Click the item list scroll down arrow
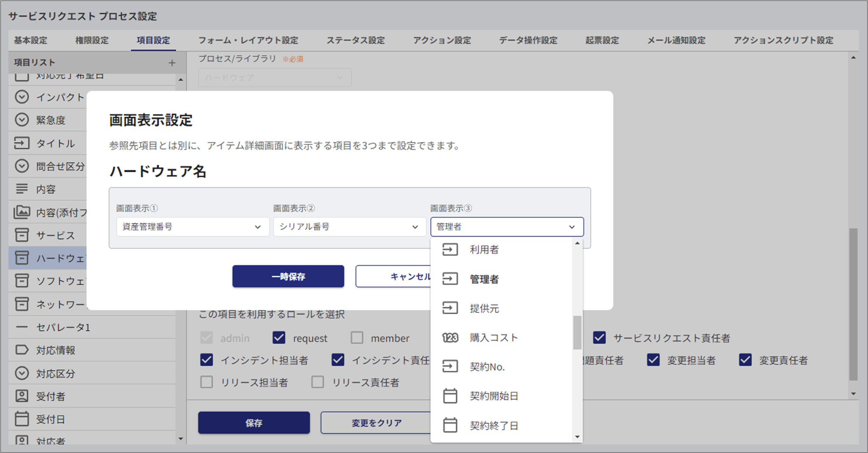Image resolution: width=868 pixels, height=453 pixels. tap(181, 439)
